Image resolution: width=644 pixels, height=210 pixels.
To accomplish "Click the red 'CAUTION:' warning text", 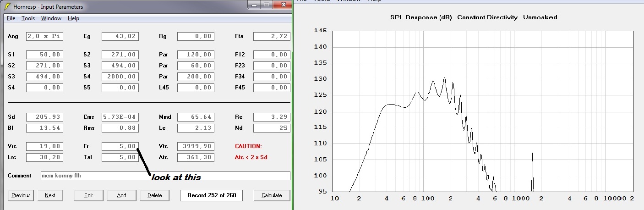I will [x=248, y=146].
